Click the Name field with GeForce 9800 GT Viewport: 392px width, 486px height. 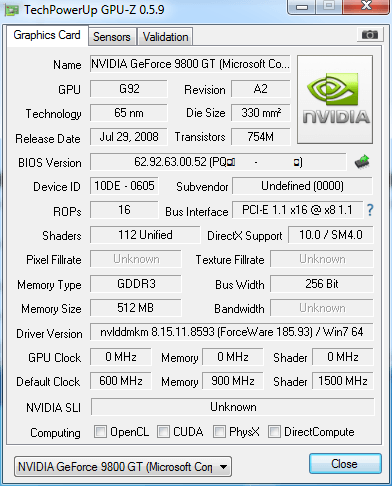(190, 64)
